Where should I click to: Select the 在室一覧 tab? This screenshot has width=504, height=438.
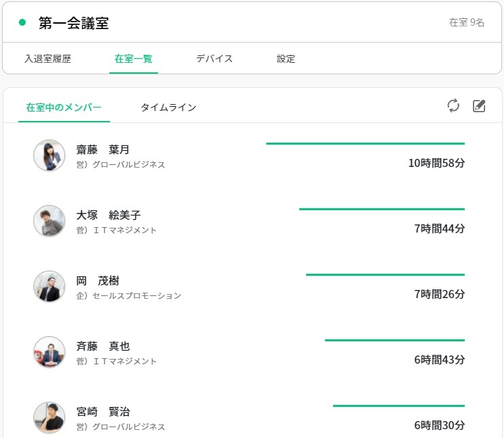(x=134, y=59)
